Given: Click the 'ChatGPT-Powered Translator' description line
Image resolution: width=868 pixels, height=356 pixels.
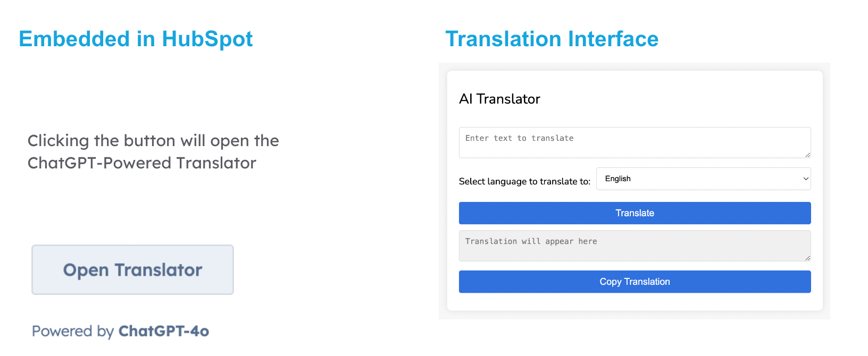Looking at the screenshot, I should pyautogui.click(x=142, y=163).
